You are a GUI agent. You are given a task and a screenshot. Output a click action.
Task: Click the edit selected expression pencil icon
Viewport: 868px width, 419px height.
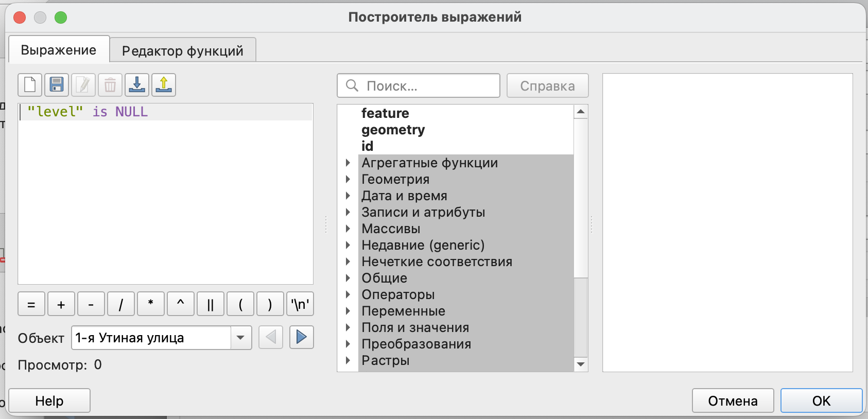click(x=83, y=85)
